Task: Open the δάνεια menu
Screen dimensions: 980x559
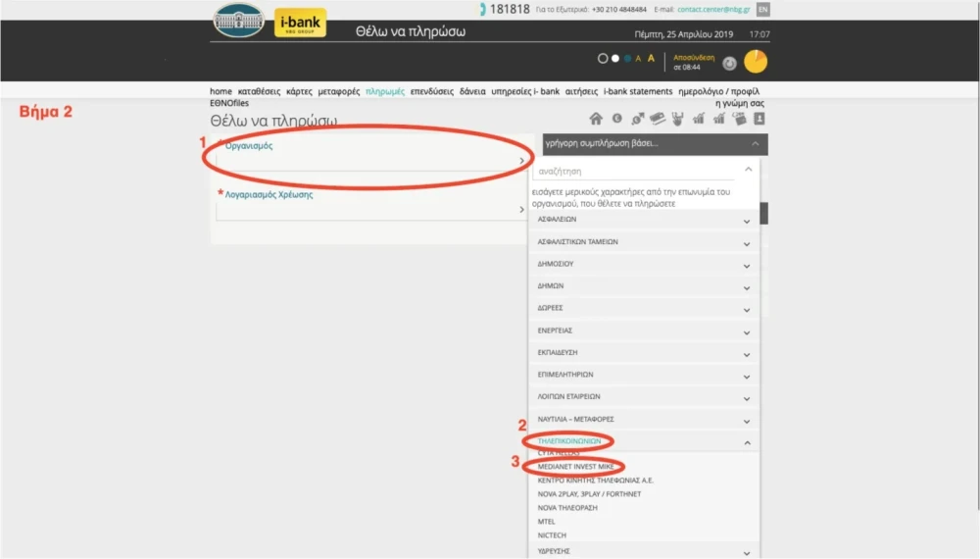Action: (x=472, y=91)
